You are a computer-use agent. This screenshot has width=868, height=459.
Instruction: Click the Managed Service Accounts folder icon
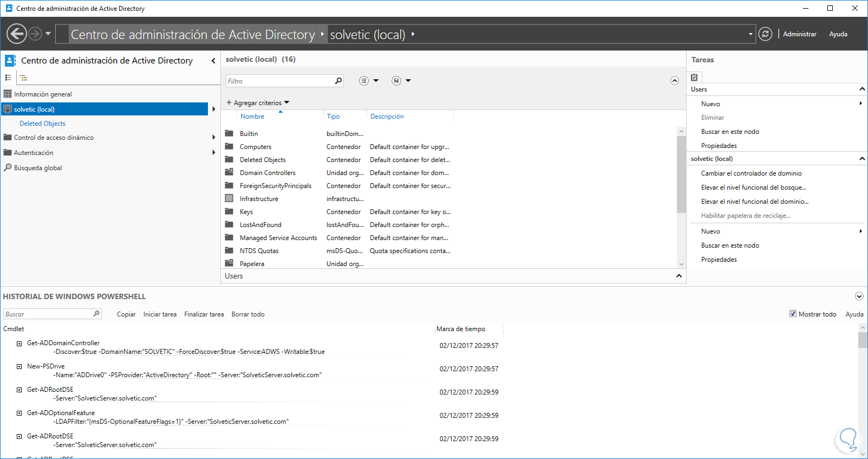click(229, 237)
